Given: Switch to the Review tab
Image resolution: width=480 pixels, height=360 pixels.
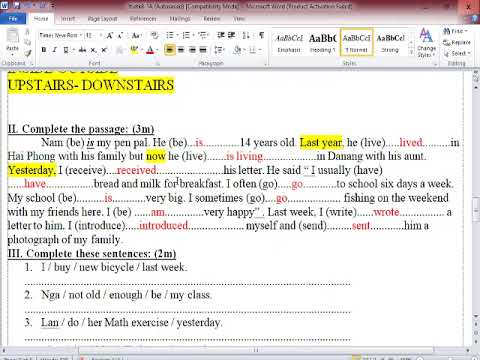Looking at the screenshot, I should [212, 19].
